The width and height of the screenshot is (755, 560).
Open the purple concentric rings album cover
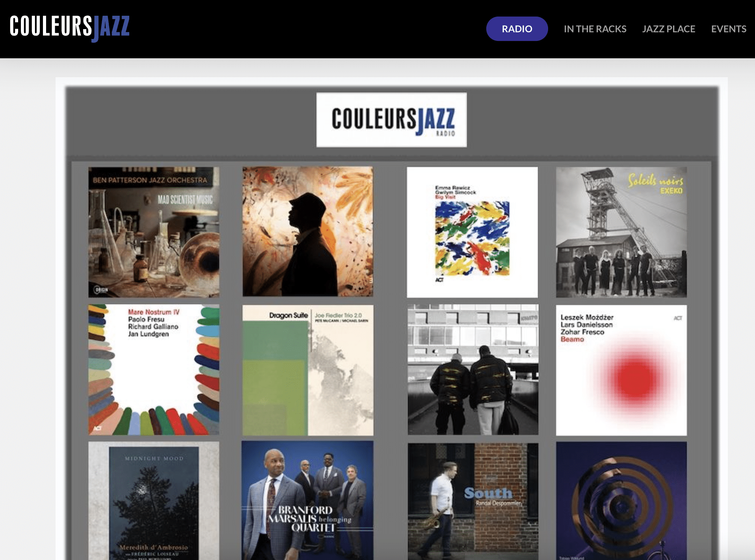coord(621,501)
